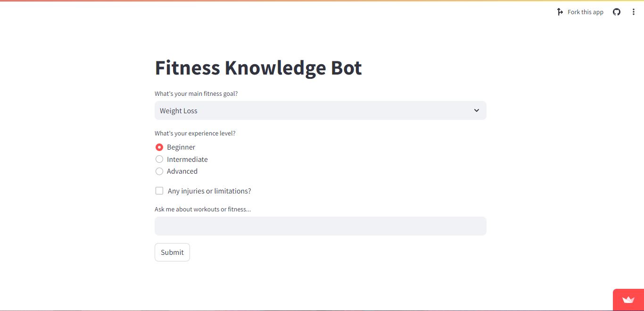The height and width of the screenshot is (311, 644).
Task: Click the Streamlit crown badge
Action: pyautogui.click(x=628, y=300)
